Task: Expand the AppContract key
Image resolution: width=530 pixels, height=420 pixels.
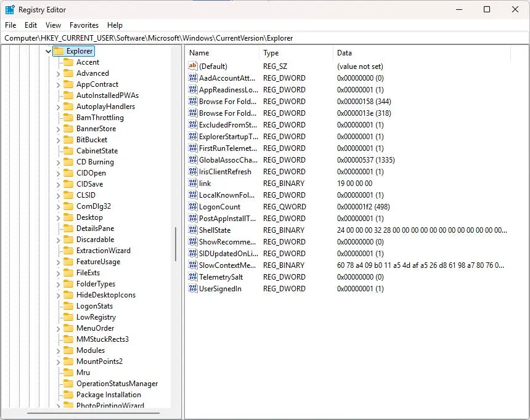Action: 58,85
